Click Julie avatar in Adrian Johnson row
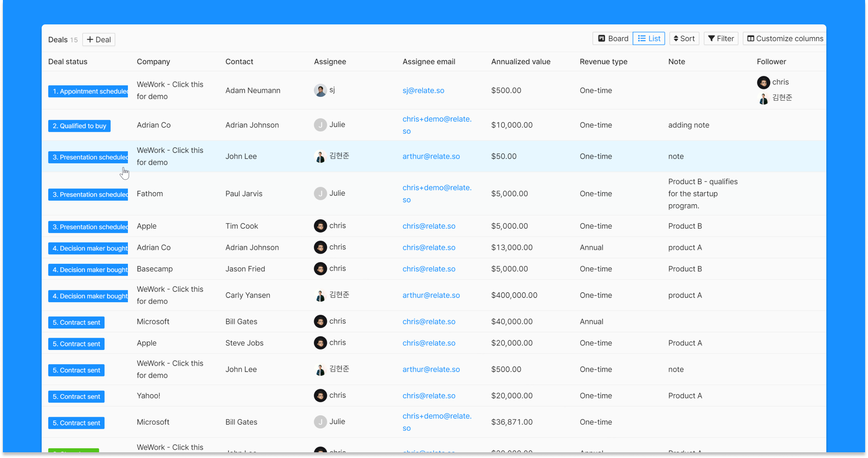This screenshot has width=868, height=458. pos(320,125)
